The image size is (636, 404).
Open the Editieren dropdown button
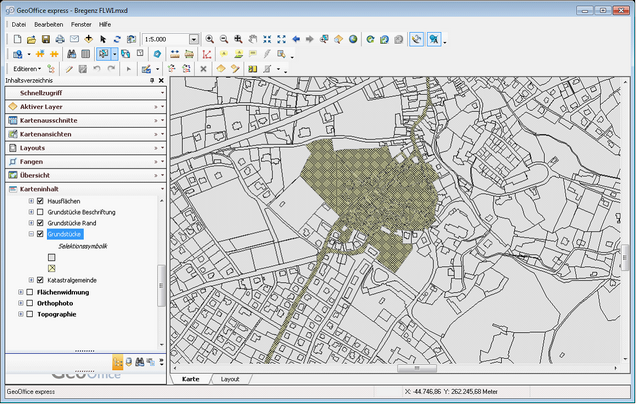click(27, 69)
